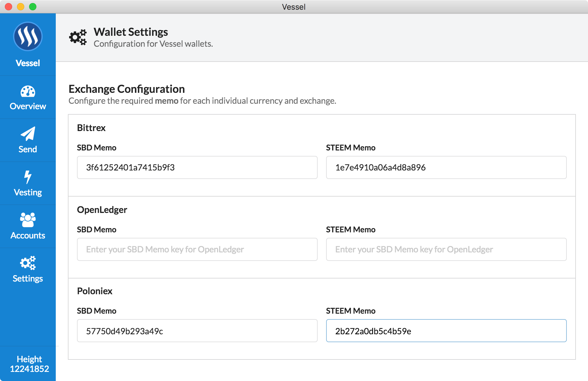Click the Poloniex STEEM Memo label
Image resolution: width=588 pixels, height=381 pixels.
[351, 311]
